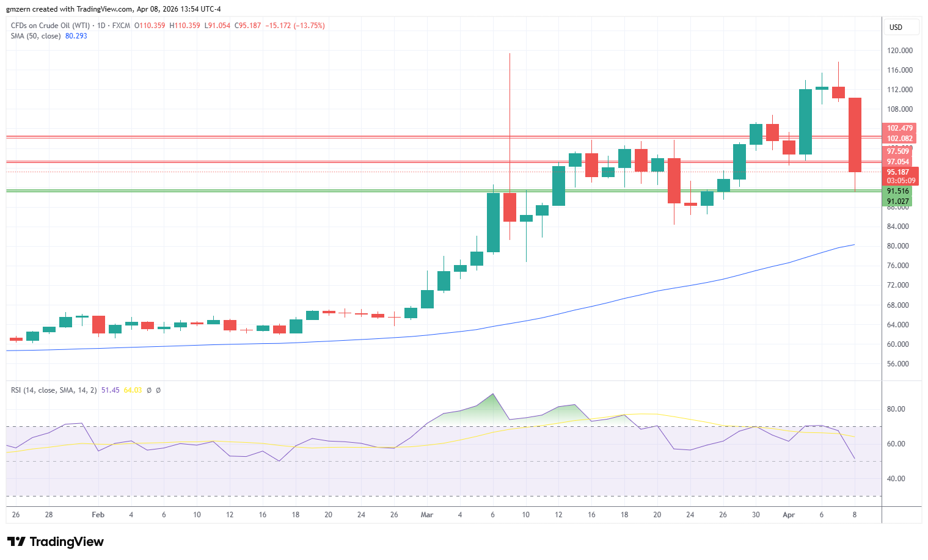The height and width of the screenshot is (560, 928).
Task: Click the RSI value 51.45
Action: click(111, 390)
